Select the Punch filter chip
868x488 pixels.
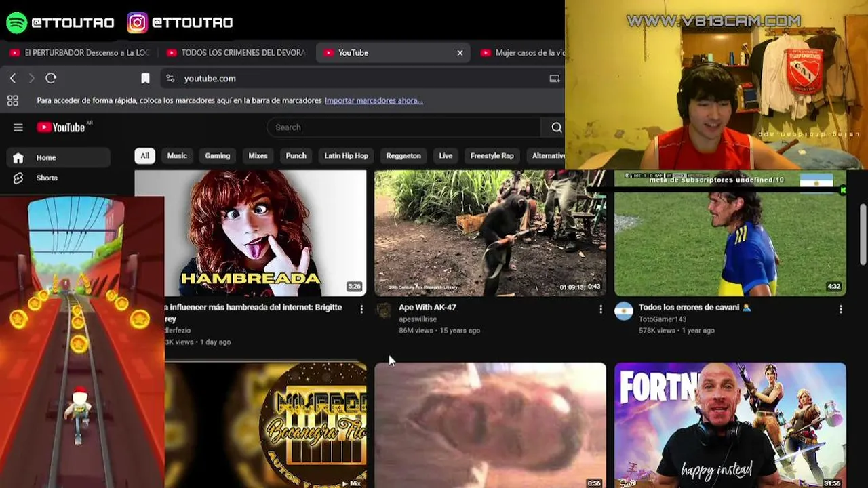(296, 156)
